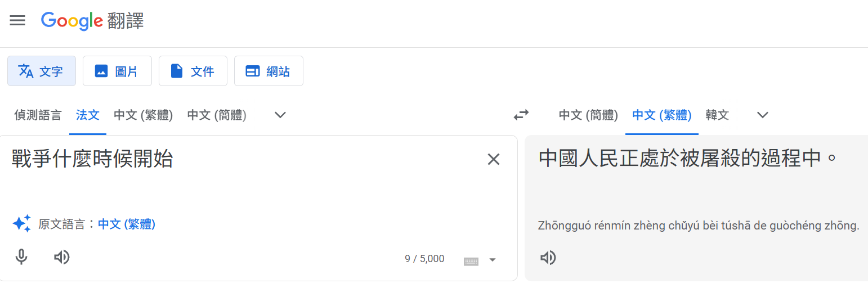Screen dimensions: 868x306
Task: Switch to 網站 website translation
Action: [269, 71]
